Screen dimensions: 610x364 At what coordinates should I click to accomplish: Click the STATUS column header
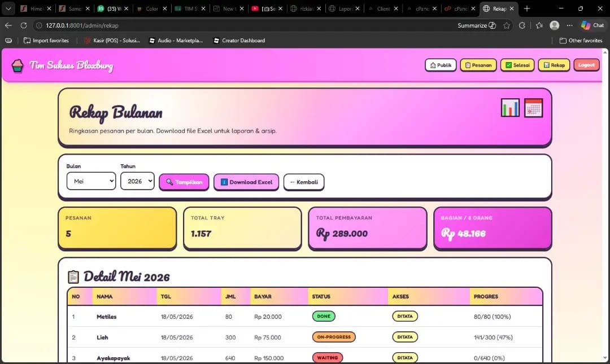click(x=321, y=296)
